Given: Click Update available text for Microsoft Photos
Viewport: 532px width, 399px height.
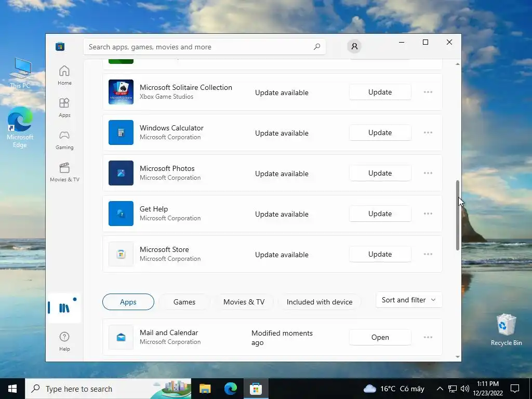Looking at the screenshot, I should (282, 174).
